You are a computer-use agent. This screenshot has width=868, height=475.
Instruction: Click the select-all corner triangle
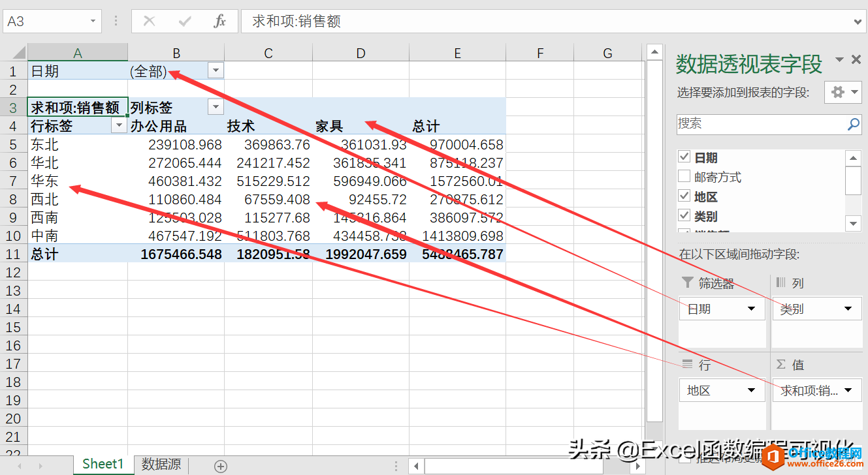[x=18, y=53]
